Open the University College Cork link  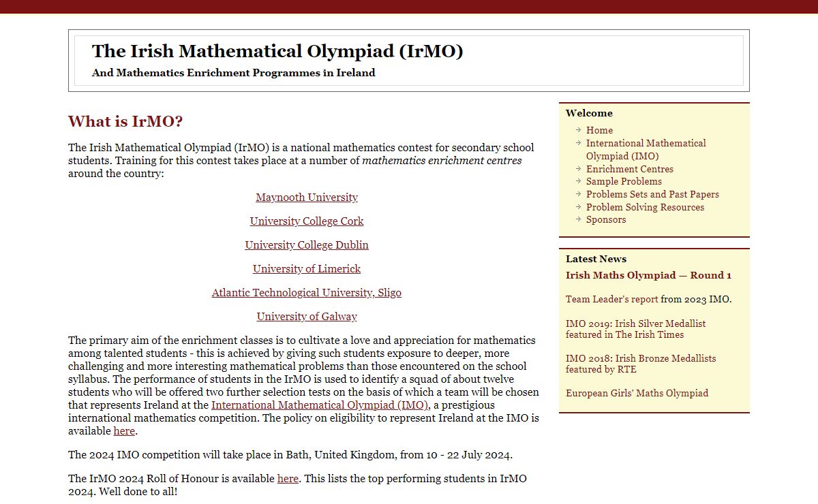307,221
